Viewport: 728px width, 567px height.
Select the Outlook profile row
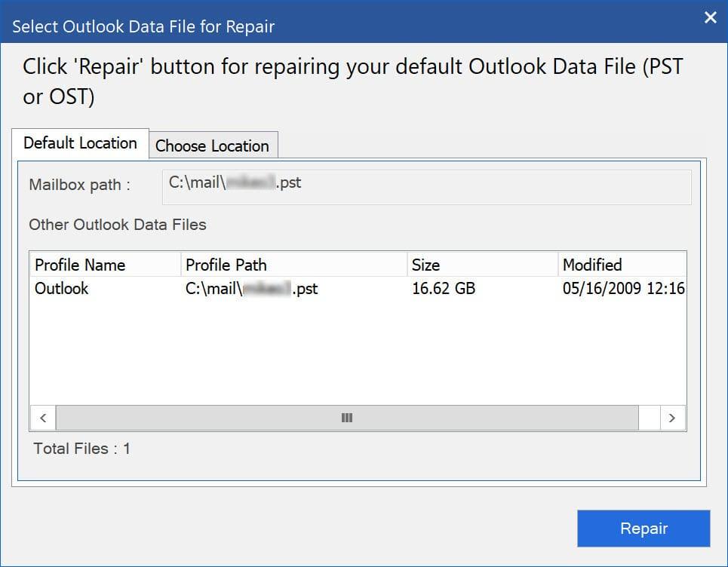[x=358, y=289]
